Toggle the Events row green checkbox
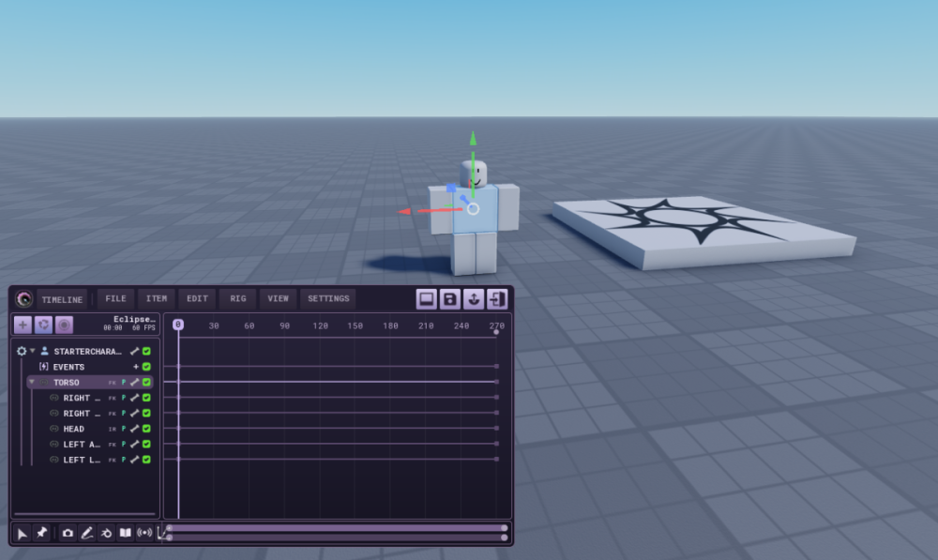Screen dimensions: 938x560 (x=146, y=367)
